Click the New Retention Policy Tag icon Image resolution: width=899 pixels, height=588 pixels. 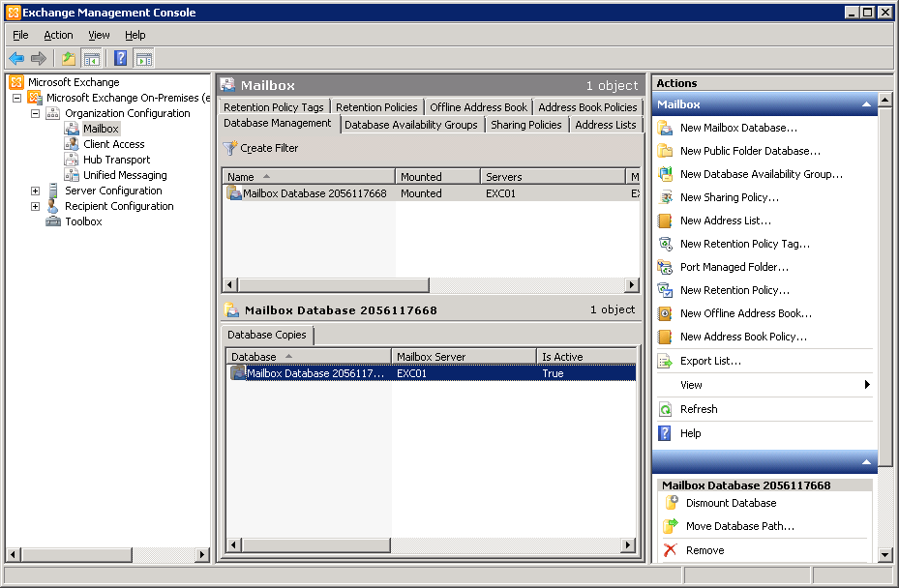click(x=665, y=244)
